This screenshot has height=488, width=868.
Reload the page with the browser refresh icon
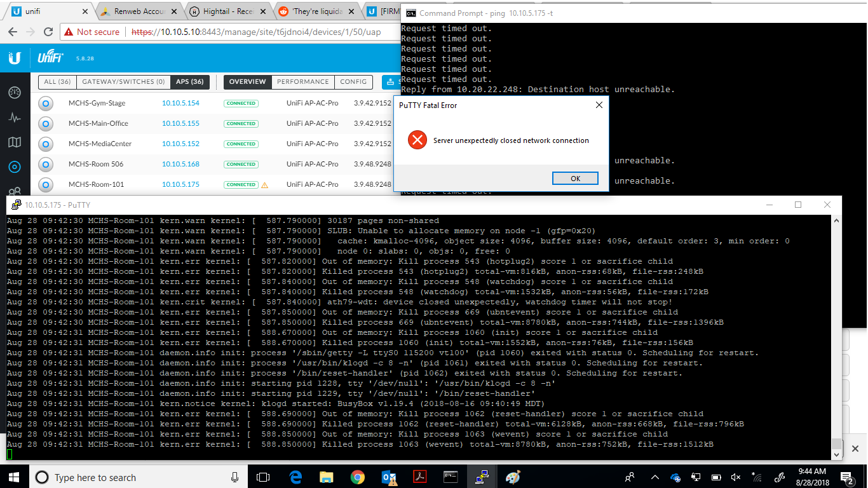point(48,32)
